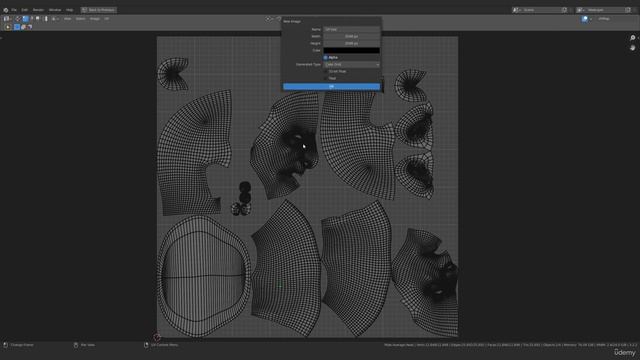Open the Render menu
This screenshot has width=640, height=360.
click(38, 10)
